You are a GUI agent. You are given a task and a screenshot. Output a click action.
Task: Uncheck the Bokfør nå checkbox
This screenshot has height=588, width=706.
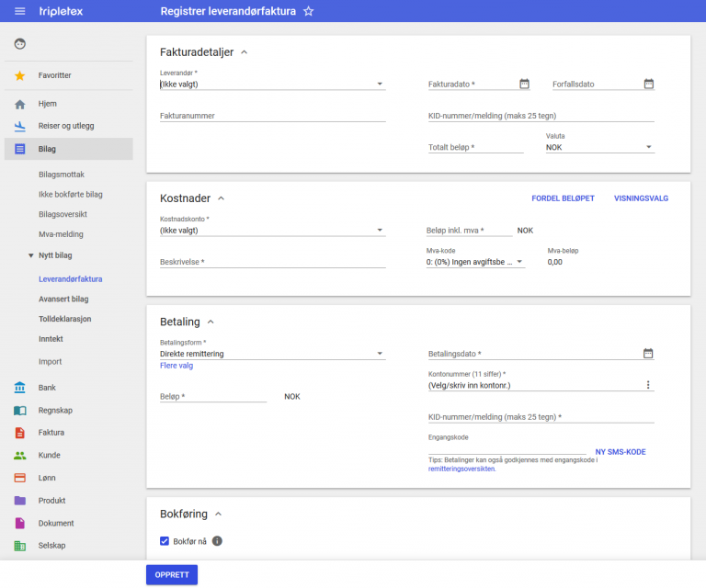click(x=165, y=541)
